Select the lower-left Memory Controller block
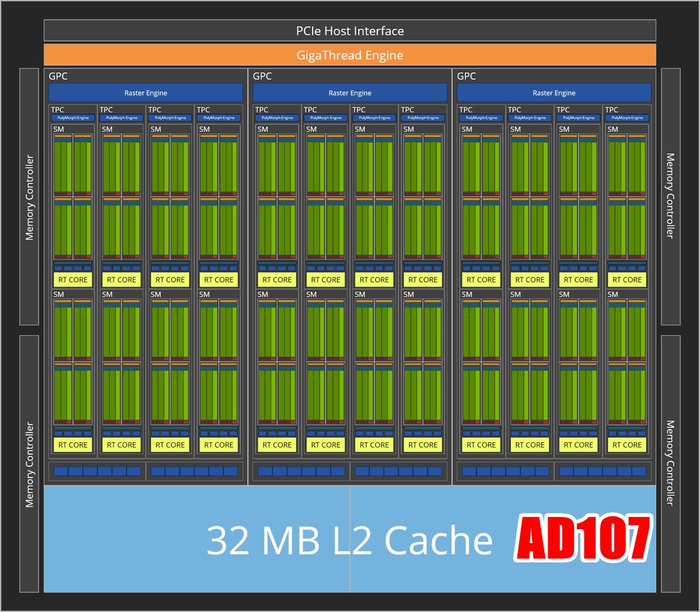 click(29, 464)
